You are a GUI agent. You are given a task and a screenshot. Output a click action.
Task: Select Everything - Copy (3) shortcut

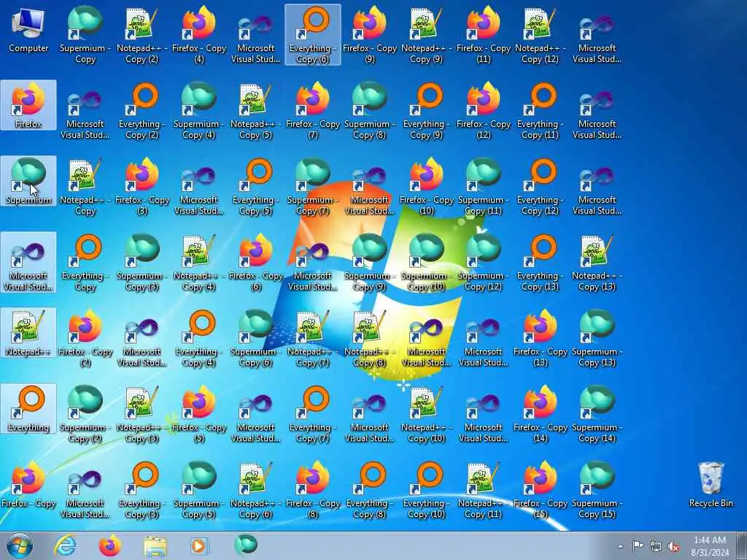(x=142, y=489)
